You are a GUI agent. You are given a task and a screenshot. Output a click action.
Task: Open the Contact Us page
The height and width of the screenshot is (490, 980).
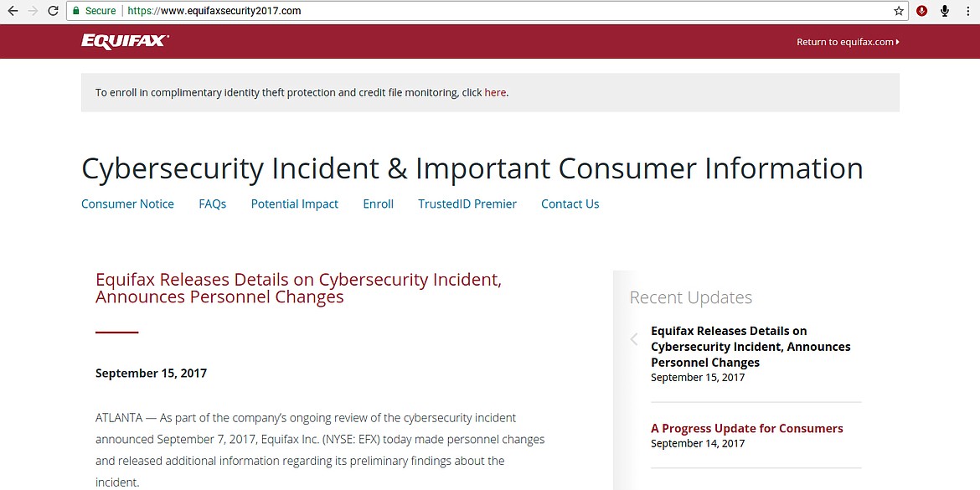[x=570, y=204]
